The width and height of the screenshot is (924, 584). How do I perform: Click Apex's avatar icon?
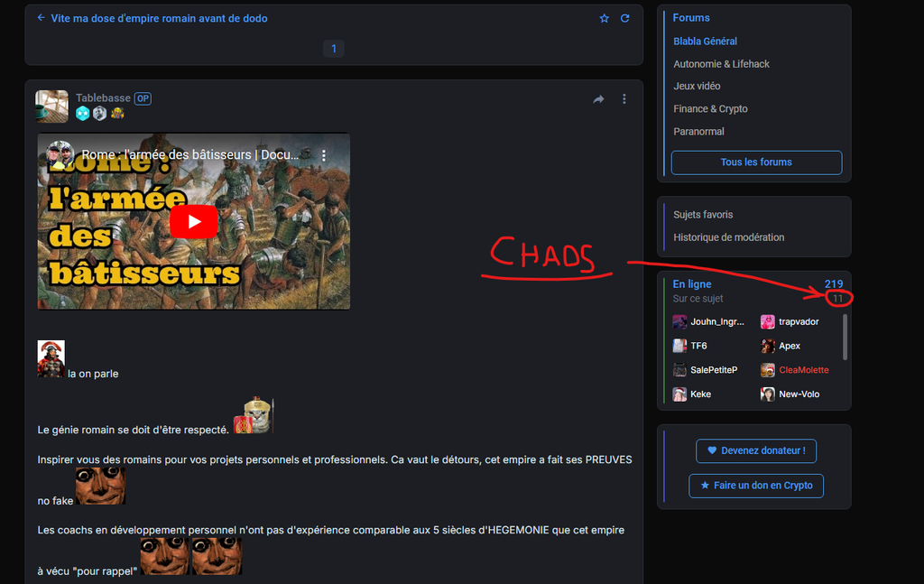coord(767,346)
